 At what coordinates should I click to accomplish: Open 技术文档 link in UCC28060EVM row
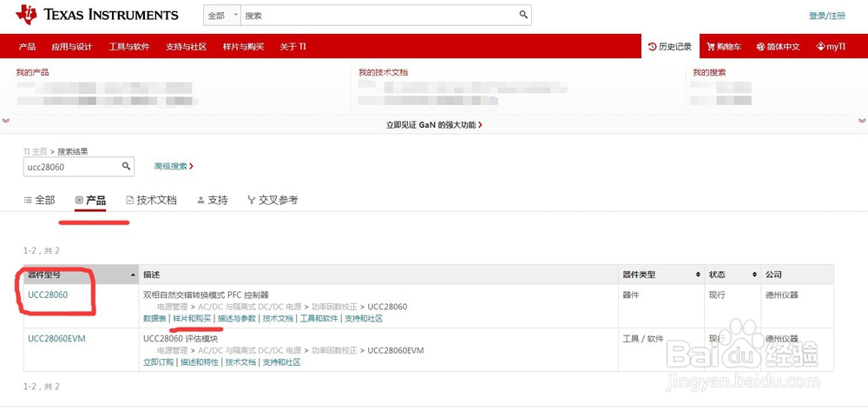pos(240,362)
